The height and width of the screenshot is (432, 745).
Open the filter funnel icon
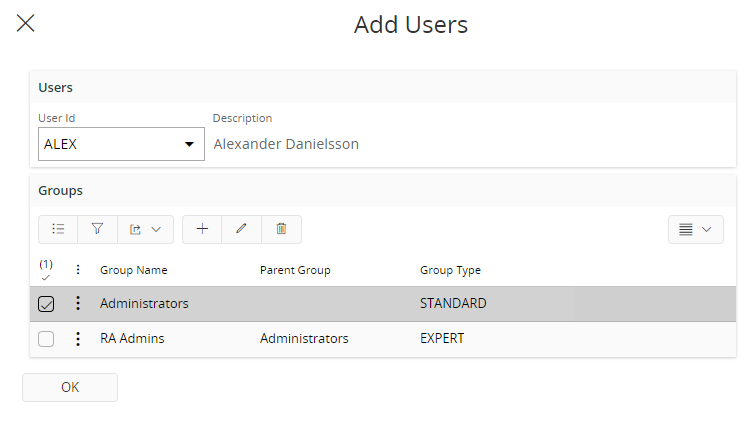pyautogui.click(x=97, y=229)
